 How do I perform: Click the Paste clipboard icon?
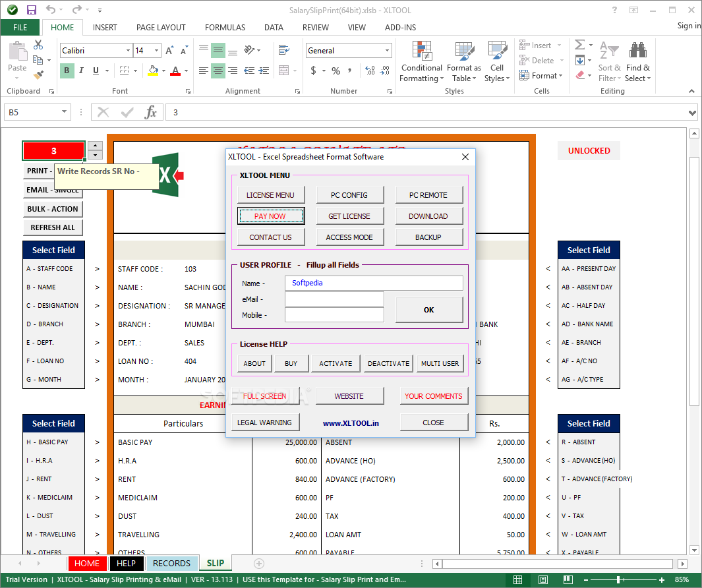17,51
